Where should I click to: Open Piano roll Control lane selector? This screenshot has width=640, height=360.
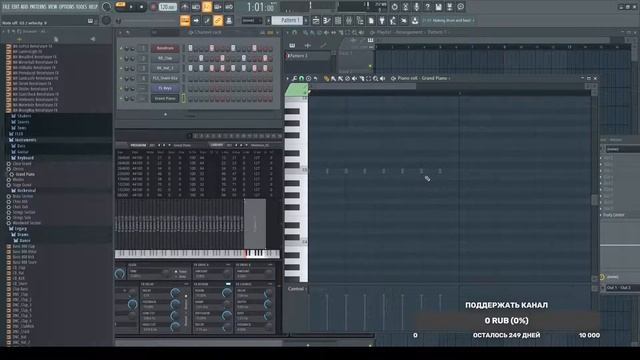296,289
